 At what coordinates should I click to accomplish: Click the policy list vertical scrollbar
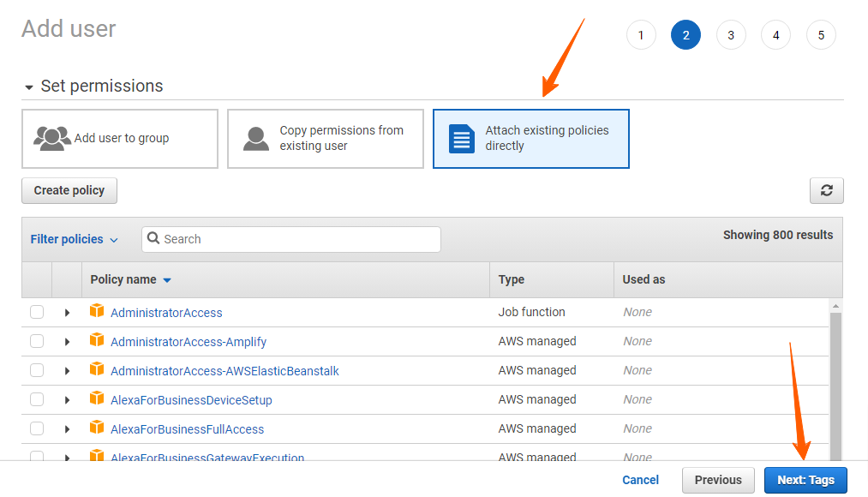835,382
